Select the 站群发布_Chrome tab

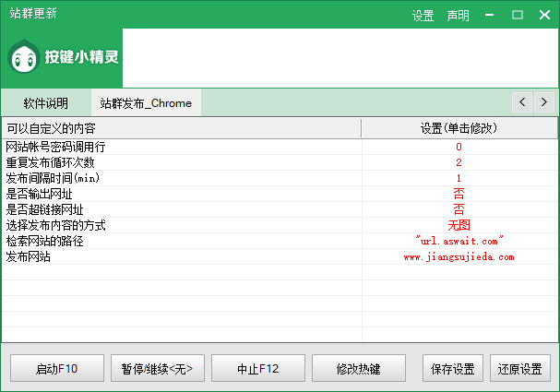[146, 102]
